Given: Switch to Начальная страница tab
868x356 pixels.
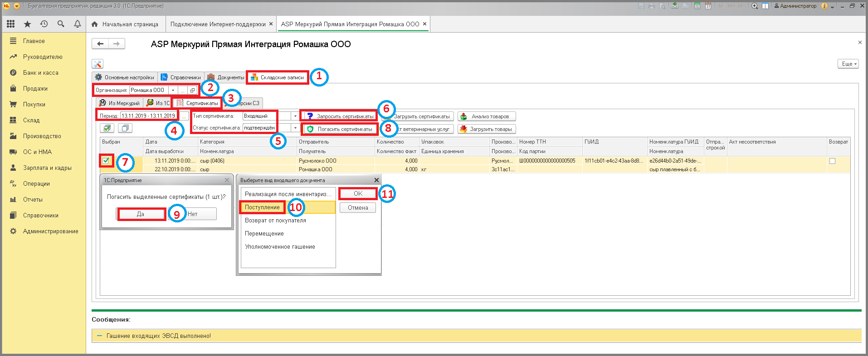Looking at the screenshot, I should tap(125, 24).
